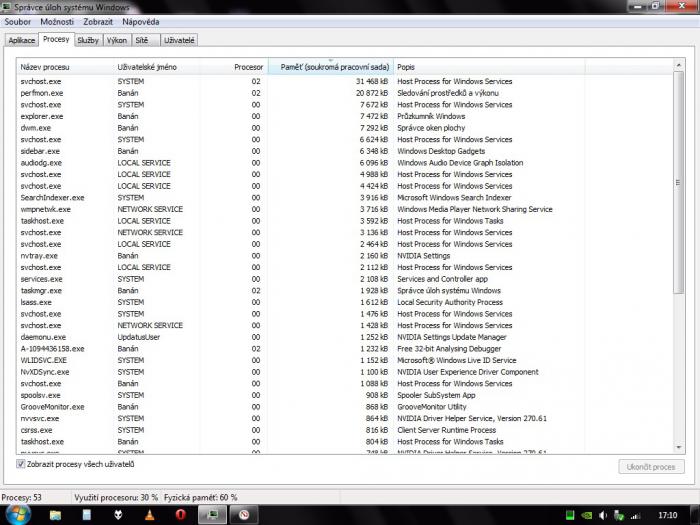Screen dimensions: 700x525
Task: Toggle 'Zobrazit procesy všech uživatelů' checkbox
Action: tap(22, 464)
